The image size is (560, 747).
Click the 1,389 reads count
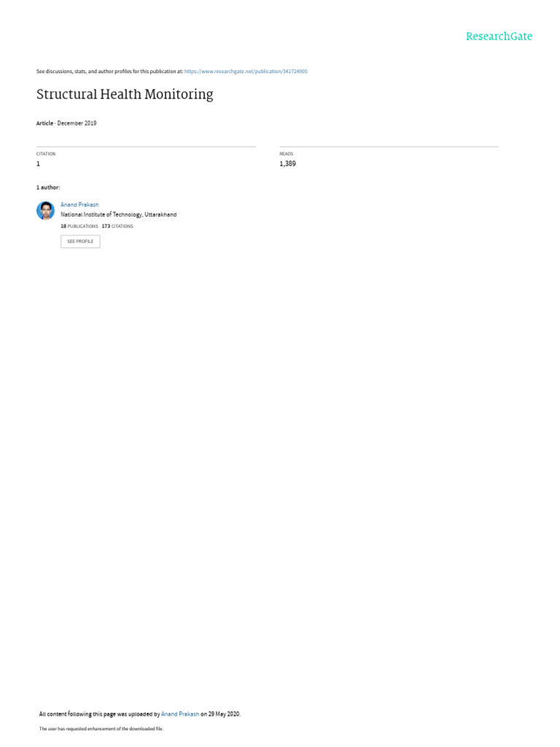tap(287, 163)
